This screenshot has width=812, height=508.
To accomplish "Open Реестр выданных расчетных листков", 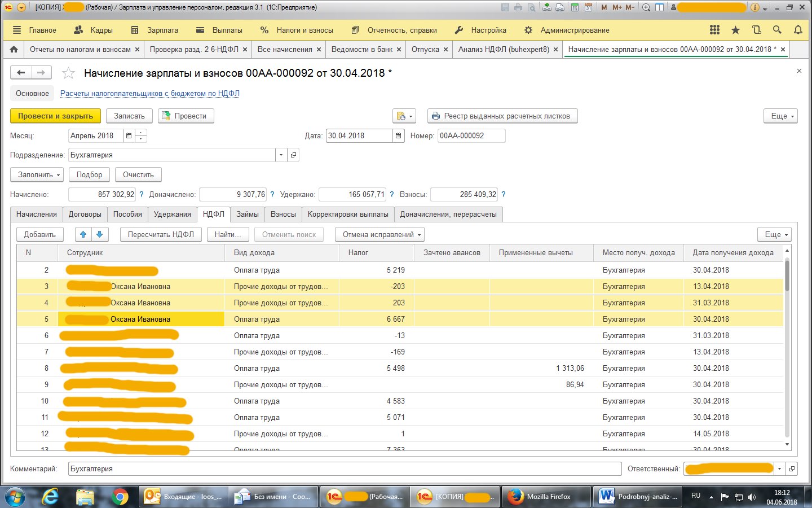I will [502, 116].
